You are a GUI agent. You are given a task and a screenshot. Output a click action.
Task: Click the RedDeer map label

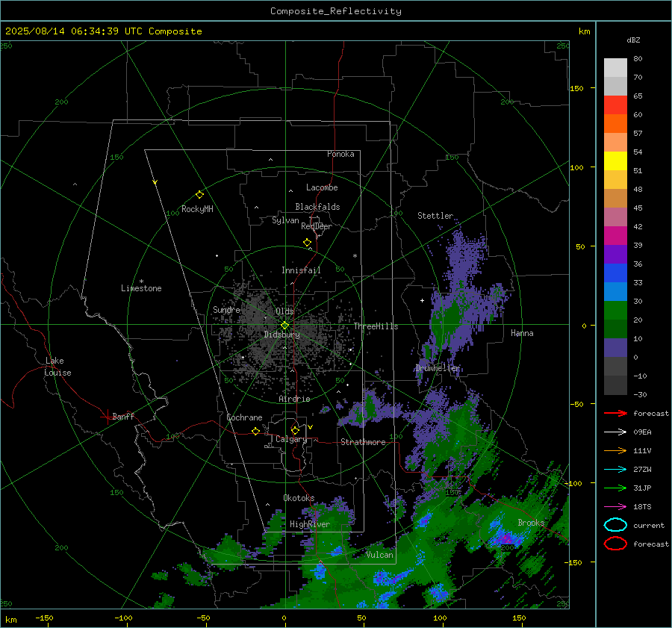tap(317, 226)
